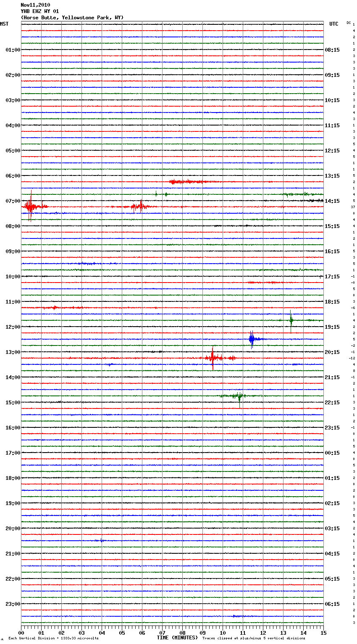Click the vertical division 1333.33 microvolts note
Screen dimensions: 357x644
click(x=53, y=638)
